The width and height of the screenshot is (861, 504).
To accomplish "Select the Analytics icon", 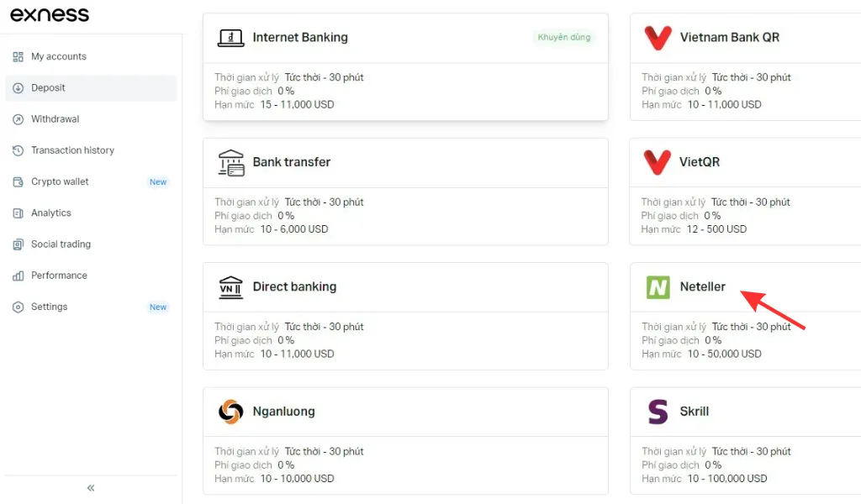I will click(18, 213).
